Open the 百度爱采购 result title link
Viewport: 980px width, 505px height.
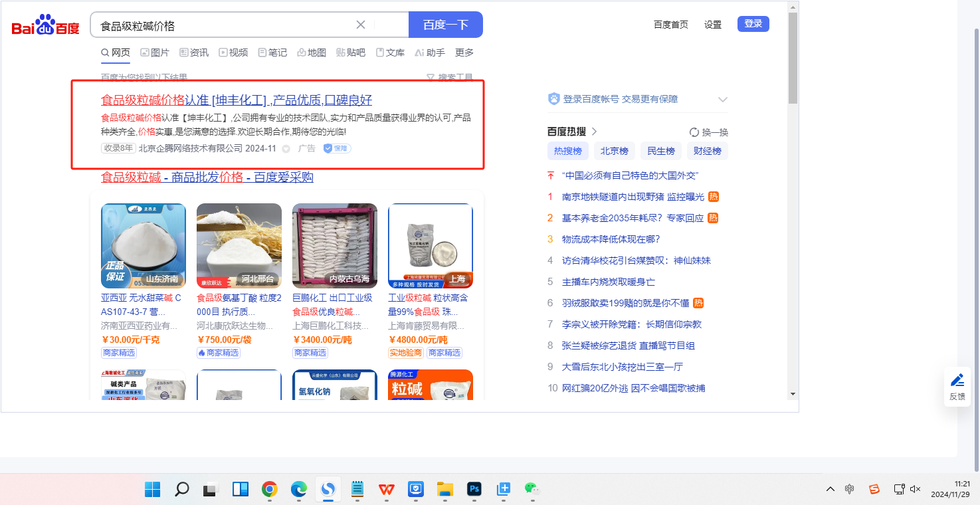click(x=207, y=177)
